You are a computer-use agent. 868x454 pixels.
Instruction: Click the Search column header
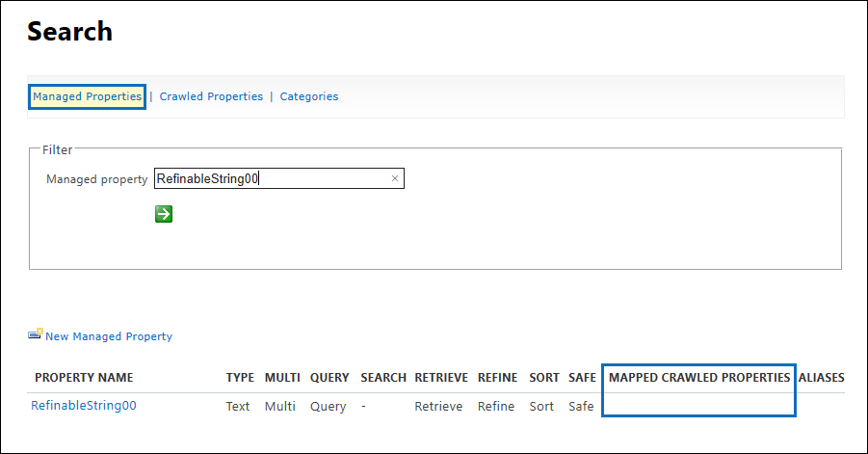click(383, 378)
